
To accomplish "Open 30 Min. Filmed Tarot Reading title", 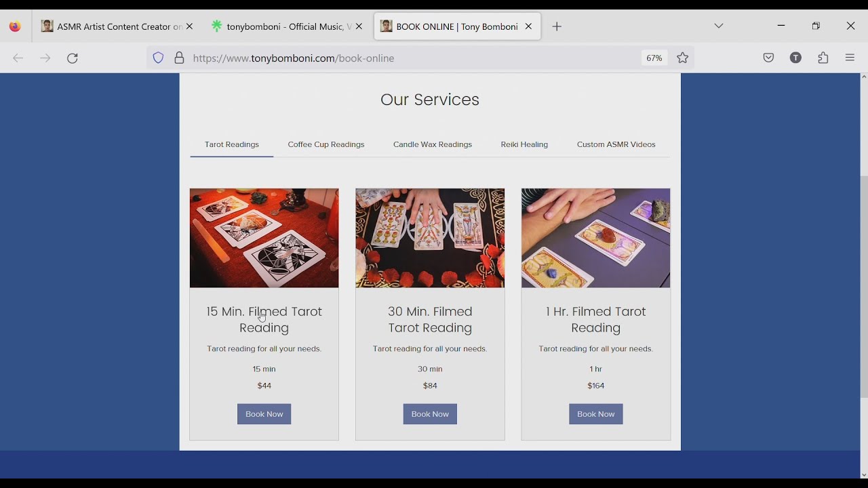I will (x=430, y=320).
